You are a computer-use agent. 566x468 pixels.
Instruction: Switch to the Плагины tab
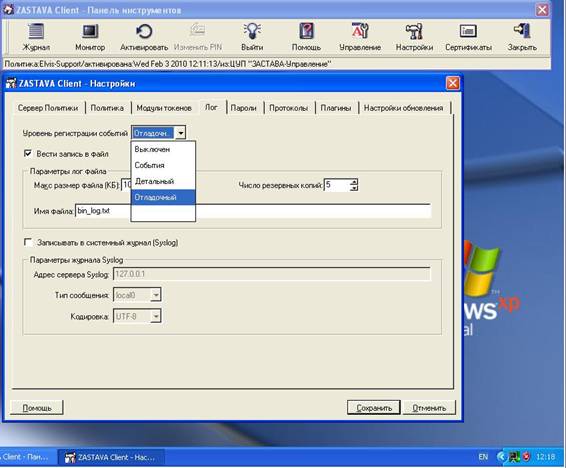(336, 108)
